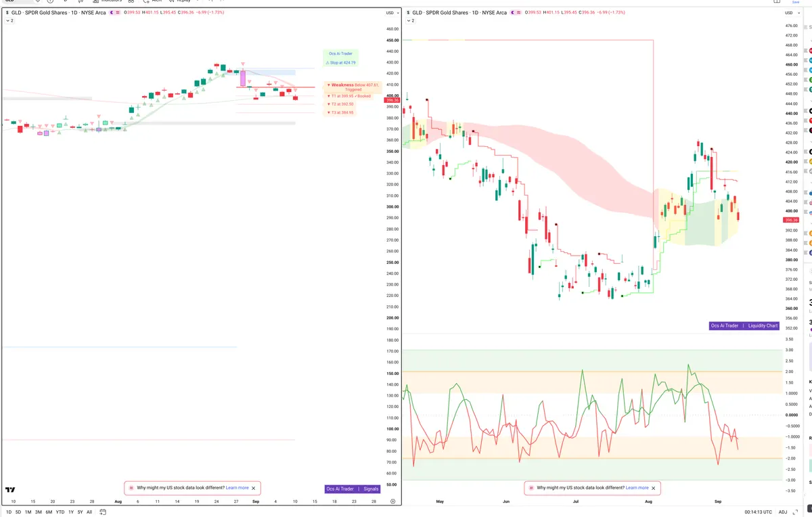Select the 3M time range

(x=39, y=512)
